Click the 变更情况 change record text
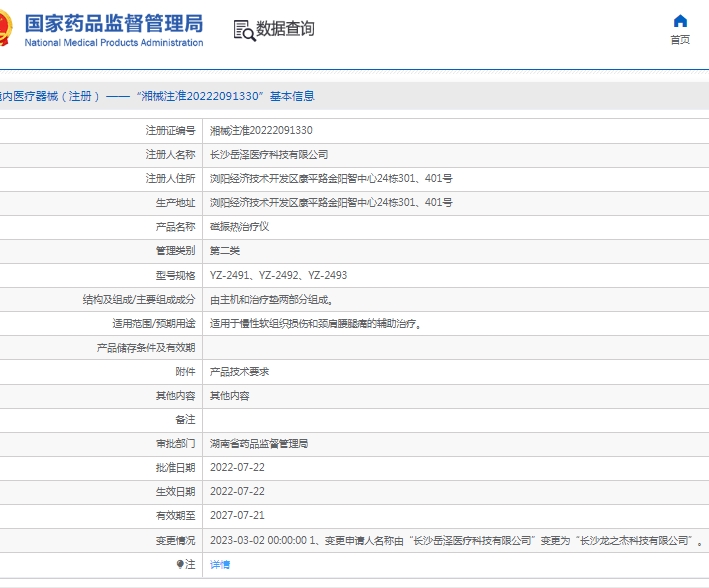This screenshot has height=588, width=709. pos(456,541)
